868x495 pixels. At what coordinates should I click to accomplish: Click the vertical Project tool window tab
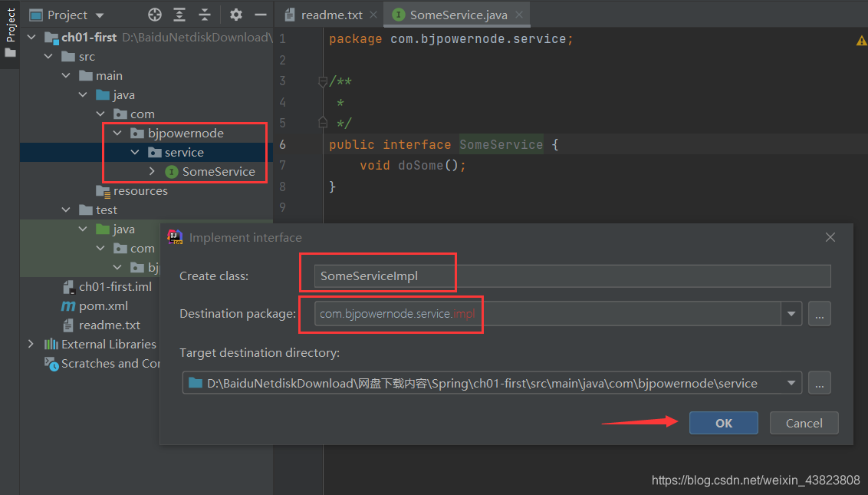10,32
